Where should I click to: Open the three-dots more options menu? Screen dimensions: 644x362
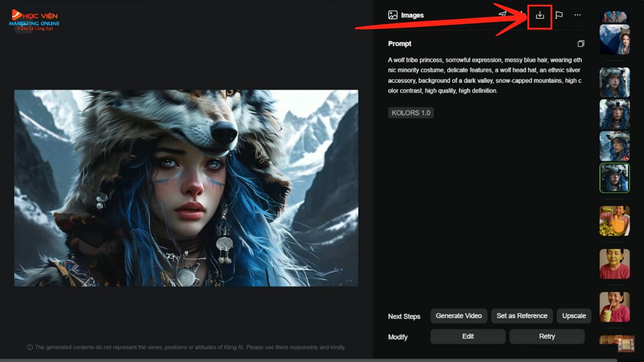click(577, 15)
